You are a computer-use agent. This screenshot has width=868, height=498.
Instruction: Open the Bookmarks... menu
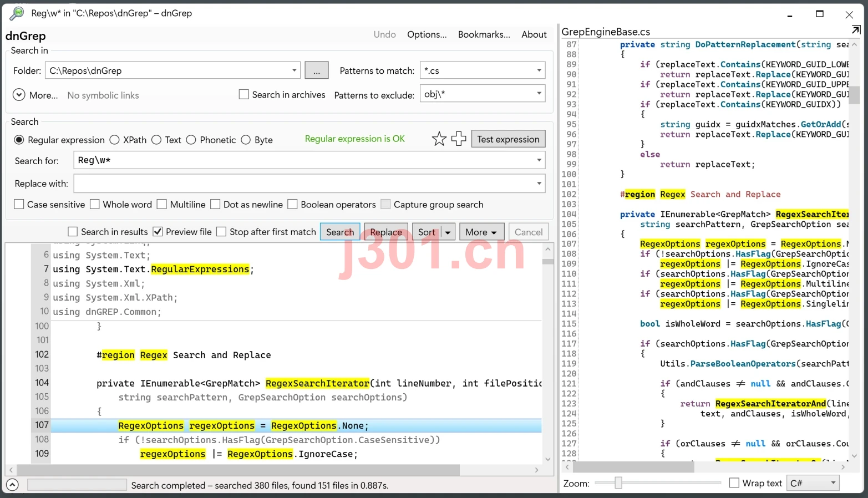click(484, 34)
